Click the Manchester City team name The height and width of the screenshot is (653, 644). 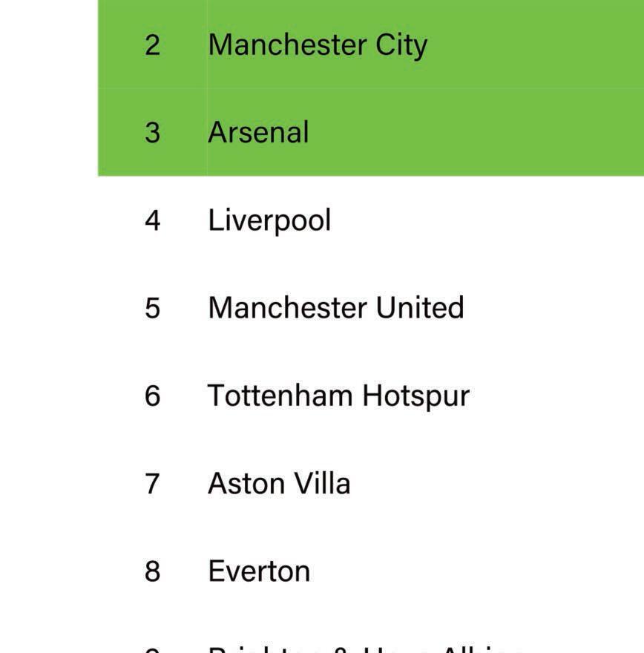click(318, 45)
